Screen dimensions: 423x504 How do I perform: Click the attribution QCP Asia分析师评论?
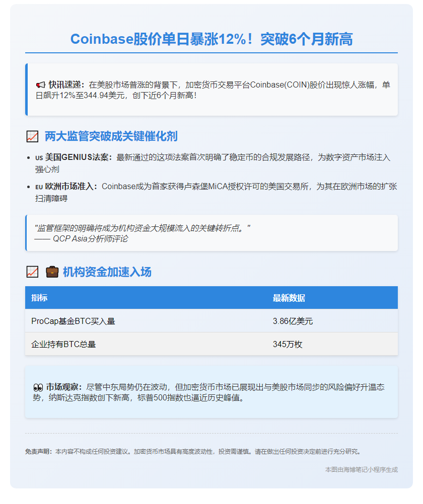click(90, 239)
